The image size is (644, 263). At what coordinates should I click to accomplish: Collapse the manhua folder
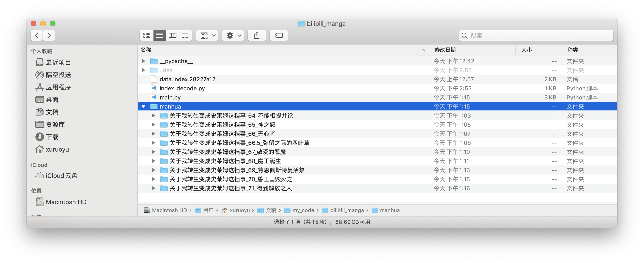pyautogui.click(x=143, y=106)
